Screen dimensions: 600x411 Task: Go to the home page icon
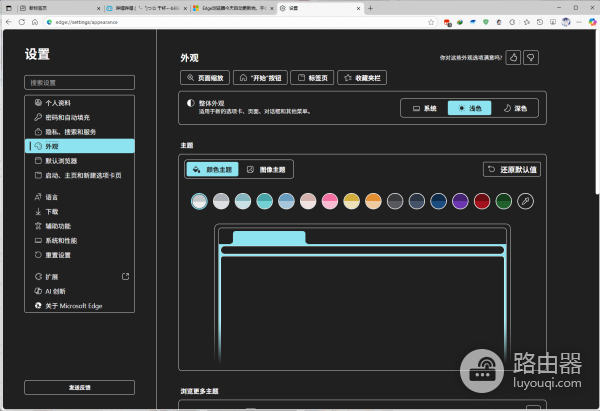click(x=35, y=22)
